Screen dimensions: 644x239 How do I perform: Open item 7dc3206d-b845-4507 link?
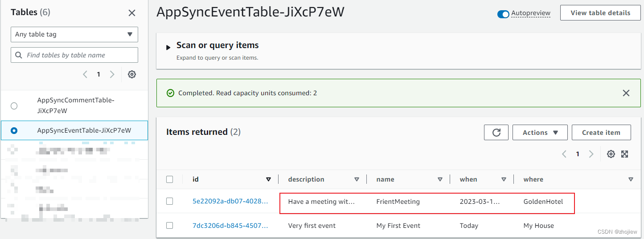point(230,226)
